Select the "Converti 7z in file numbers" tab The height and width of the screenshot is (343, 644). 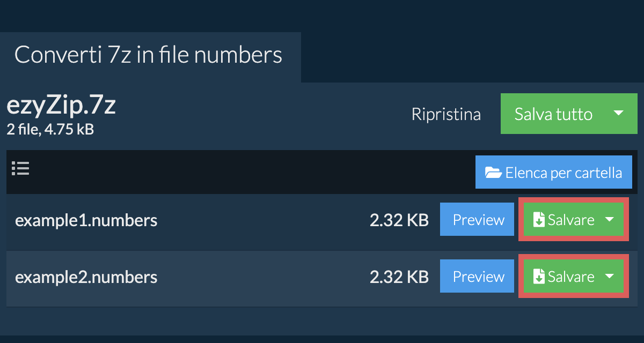149,55
